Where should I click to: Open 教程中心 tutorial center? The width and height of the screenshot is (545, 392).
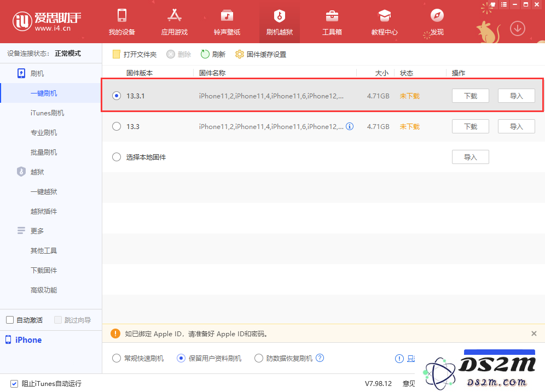[385, 22]
